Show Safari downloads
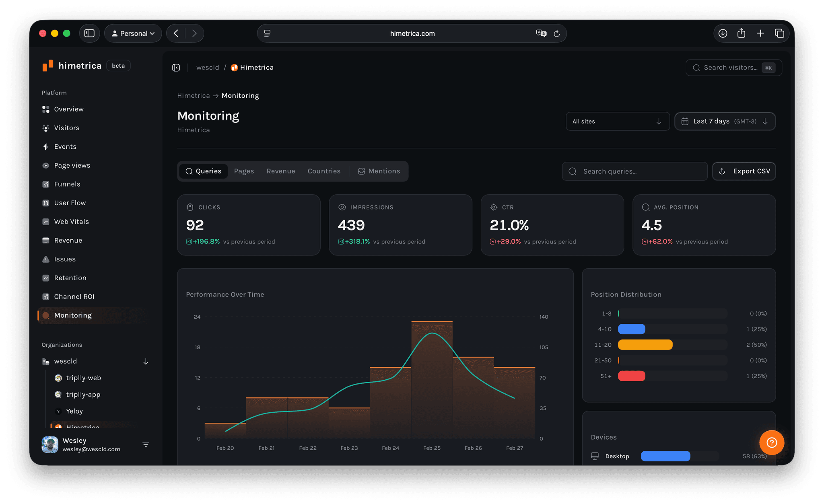Screen dimensions: 824x504 (723, 33)
